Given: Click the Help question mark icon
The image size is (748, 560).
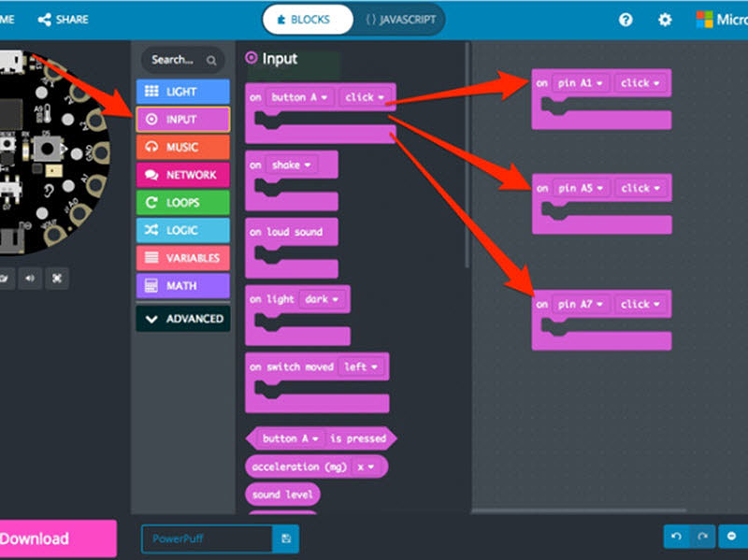Looking at the screenshot, I should tap(626, 20).
